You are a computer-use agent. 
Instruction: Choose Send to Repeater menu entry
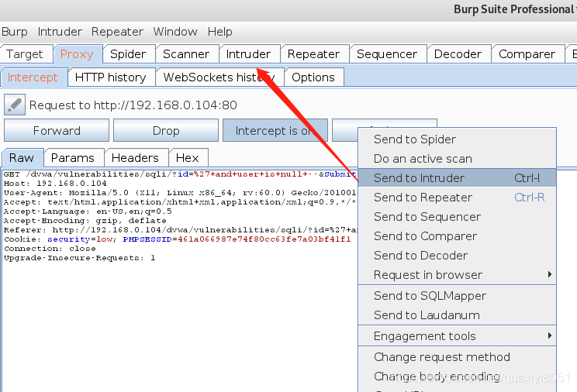457,198
